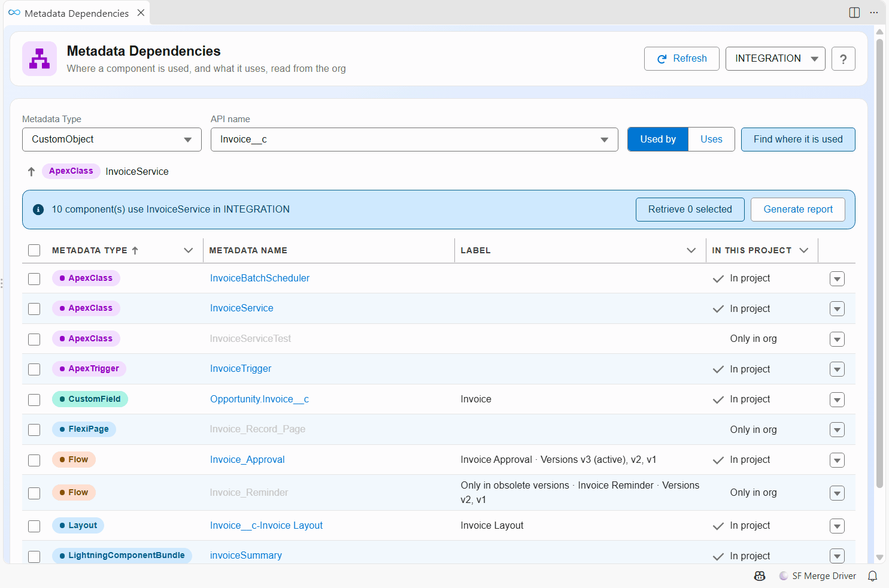Open the invoiceSummary component link

click(x=246, y=556)
